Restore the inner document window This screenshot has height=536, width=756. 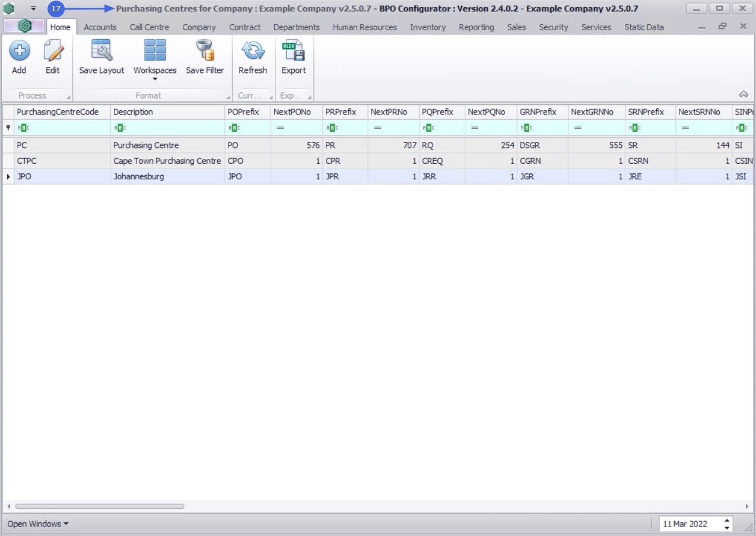click(722, 27)
